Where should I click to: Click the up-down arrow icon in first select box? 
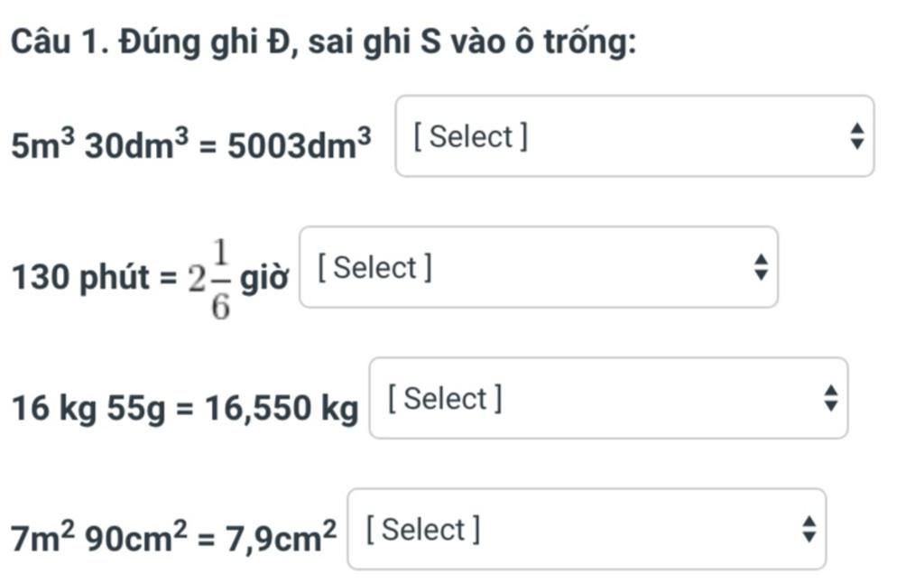tap(857, 136)
